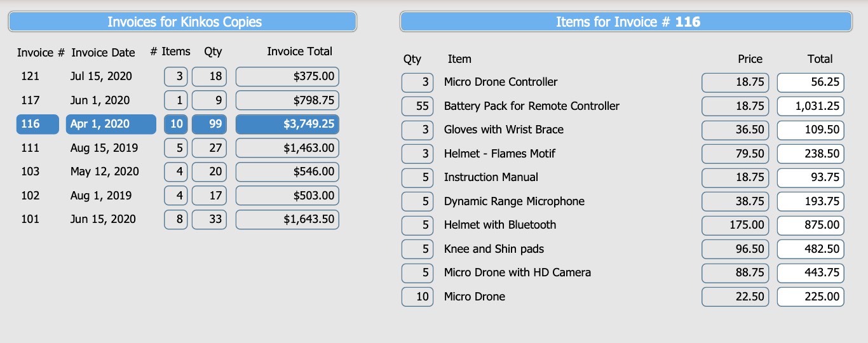Screen dimensions: 868x343
Task: Click the $375.00 invoice total field
Action: 287,76
